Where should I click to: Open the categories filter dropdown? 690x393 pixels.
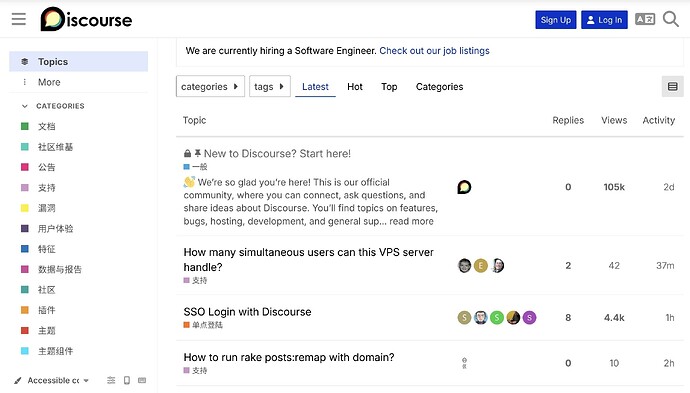click(x=210, y=86)
